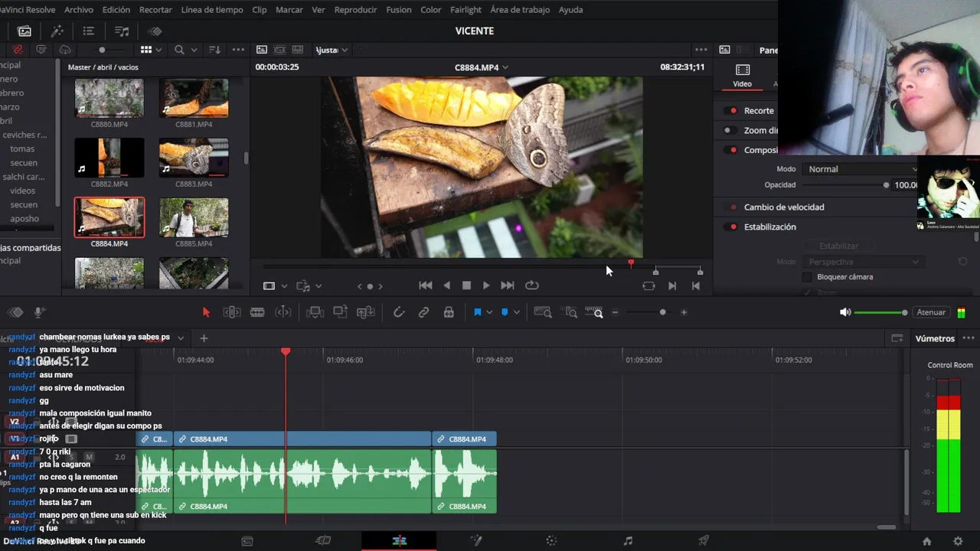Open the Edición menu

click(x=116, y=10)
